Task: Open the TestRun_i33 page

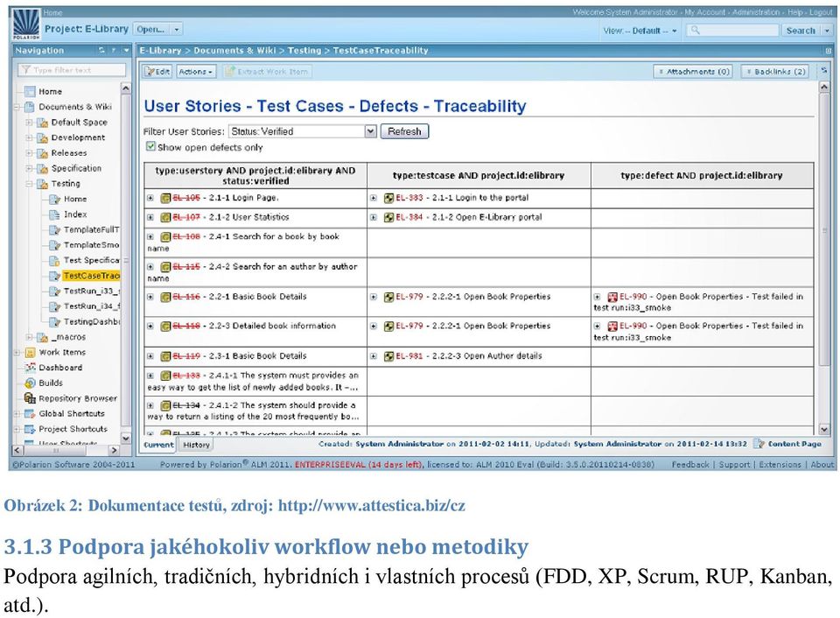Action: 91,291
